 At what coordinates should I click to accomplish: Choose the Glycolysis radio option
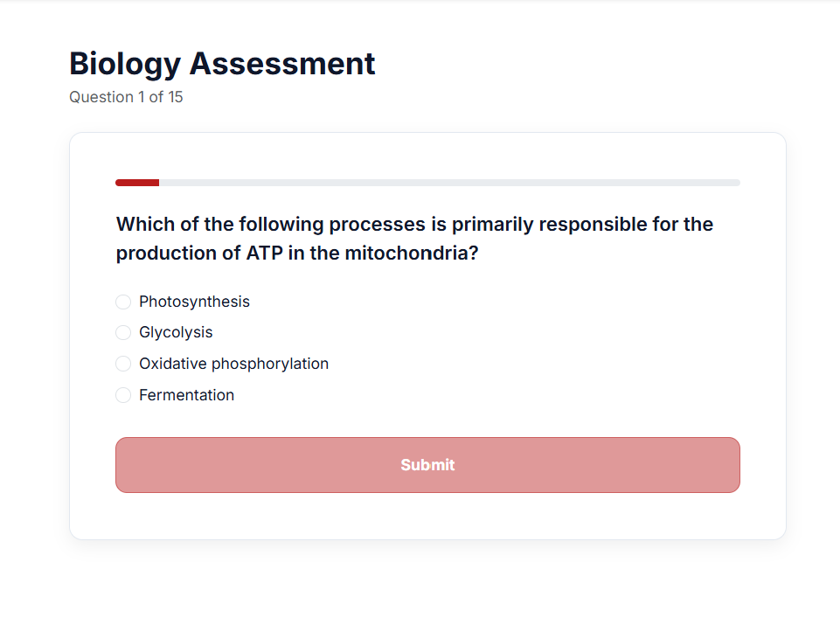[x=123, y=333]
